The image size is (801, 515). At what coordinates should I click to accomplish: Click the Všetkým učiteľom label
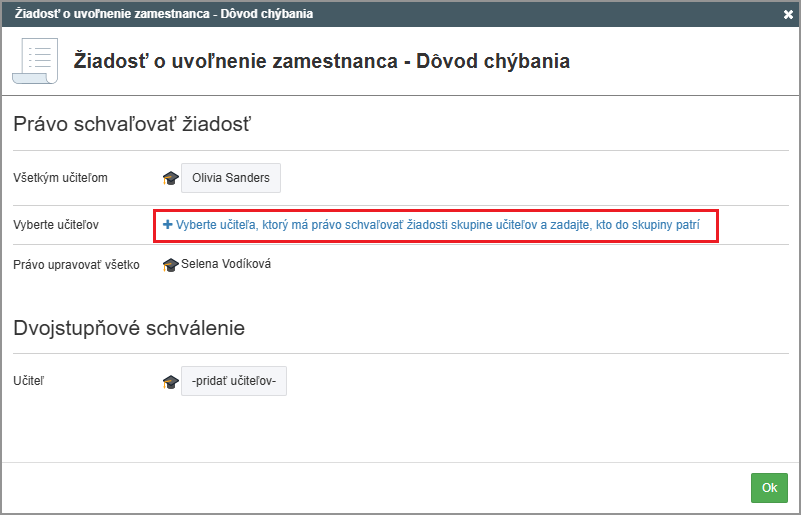pyautogui.click(x=60, y=178)
